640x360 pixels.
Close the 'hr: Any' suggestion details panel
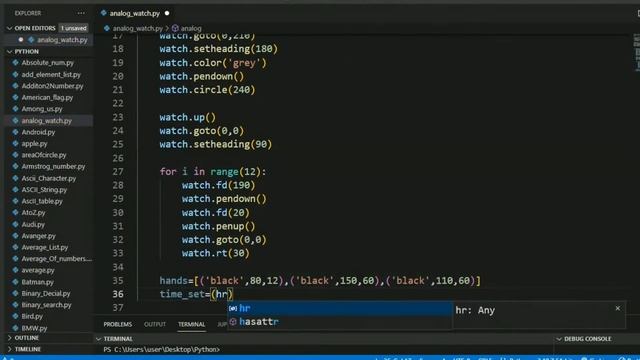click(x=618, y=309)
